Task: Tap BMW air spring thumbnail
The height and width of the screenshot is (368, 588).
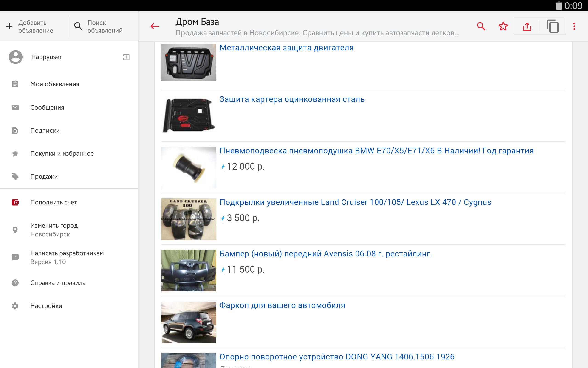Action: click(189, 167)
